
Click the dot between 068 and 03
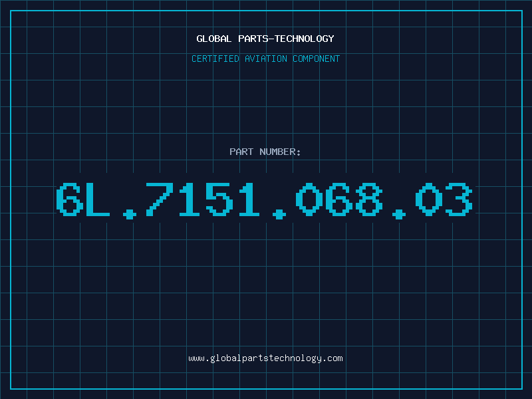(x=398, y=214)
